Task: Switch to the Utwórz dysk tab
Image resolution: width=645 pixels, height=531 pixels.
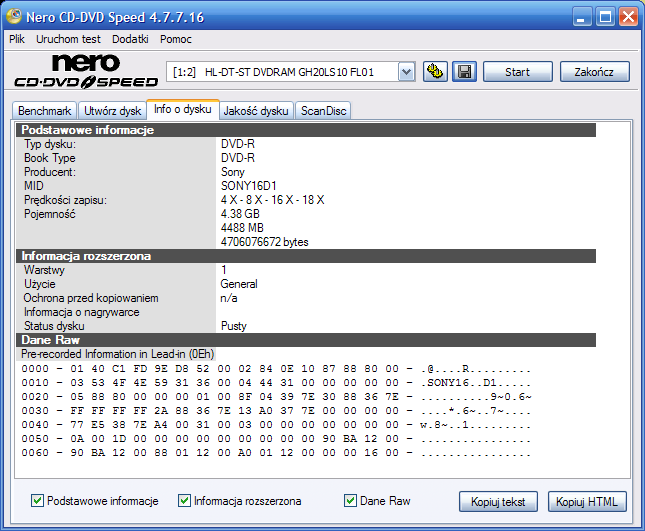Action: click(x=112, y=111)
